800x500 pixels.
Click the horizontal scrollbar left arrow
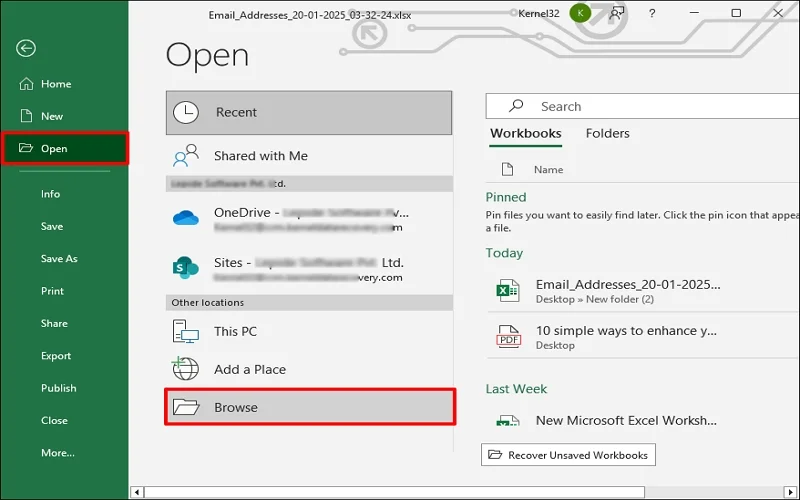(x=137, y=492)
